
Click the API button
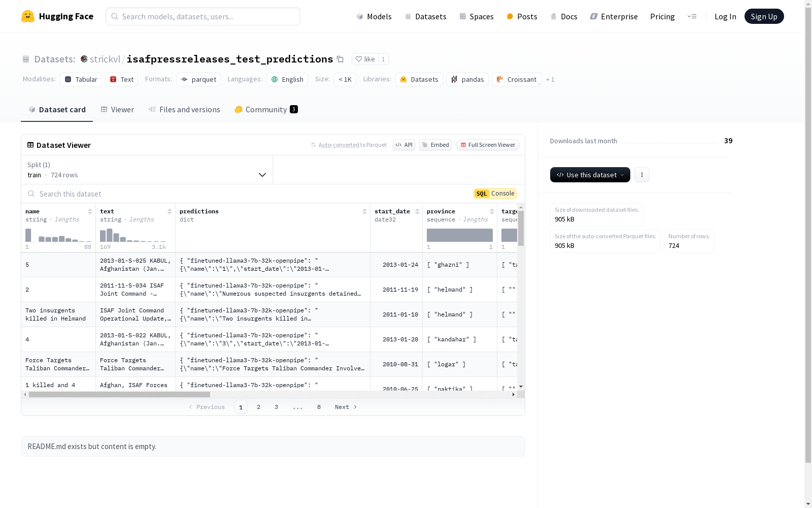tap(404, 145)
